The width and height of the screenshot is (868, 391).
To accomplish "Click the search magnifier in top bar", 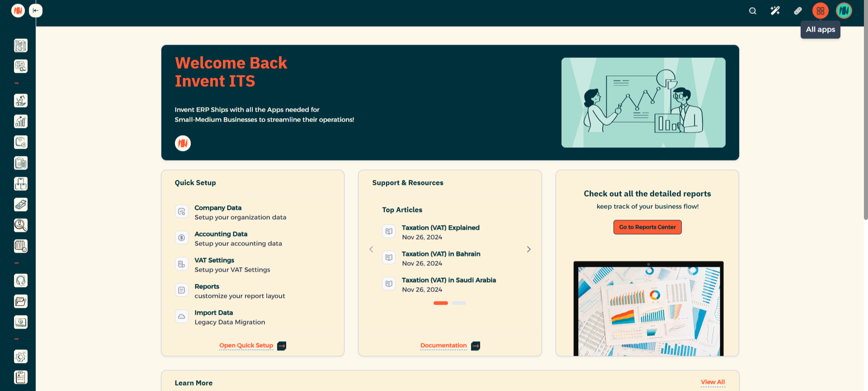I will point(752,11).
